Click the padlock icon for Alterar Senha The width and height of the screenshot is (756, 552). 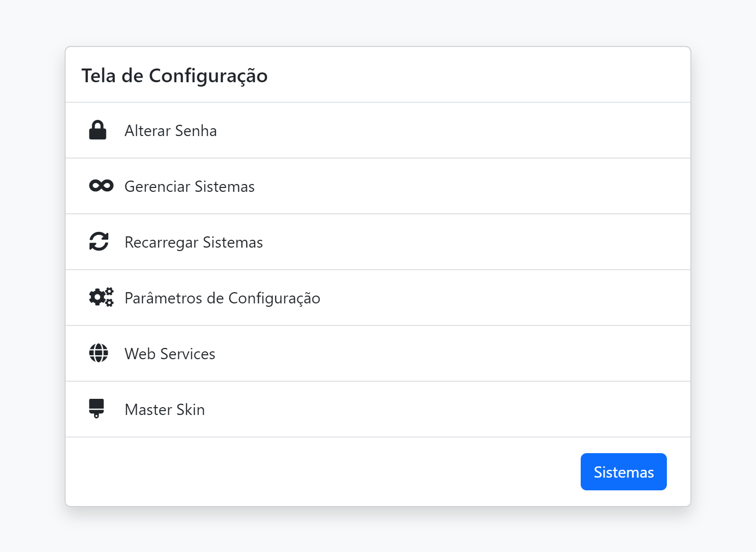point(98,130)
